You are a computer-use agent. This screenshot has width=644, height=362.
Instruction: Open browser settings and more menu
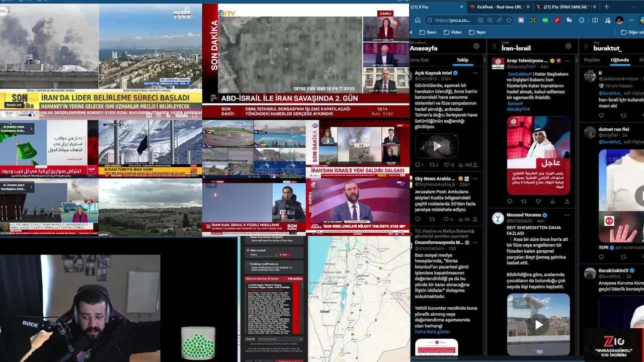[x=631, y=20]
